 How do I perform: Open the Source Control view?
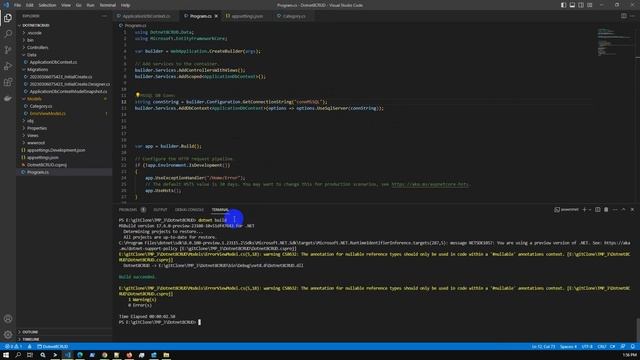pos(8,50)
